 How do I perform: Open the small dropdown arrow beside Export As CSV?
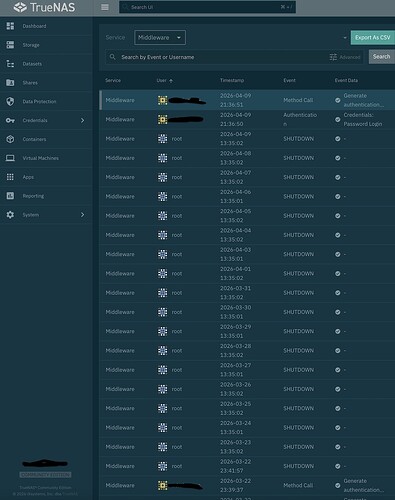point(345,38)
